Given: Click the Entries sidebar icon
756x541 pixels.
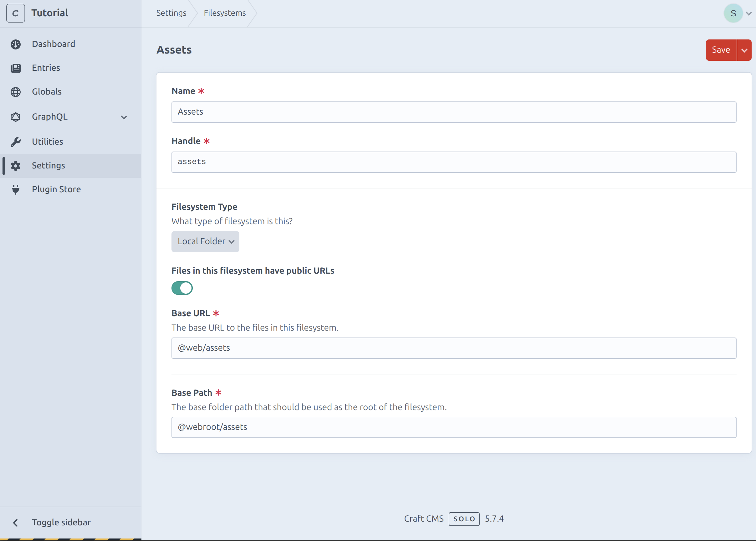Looking at the screenshot, I should (x=16, y=68).
